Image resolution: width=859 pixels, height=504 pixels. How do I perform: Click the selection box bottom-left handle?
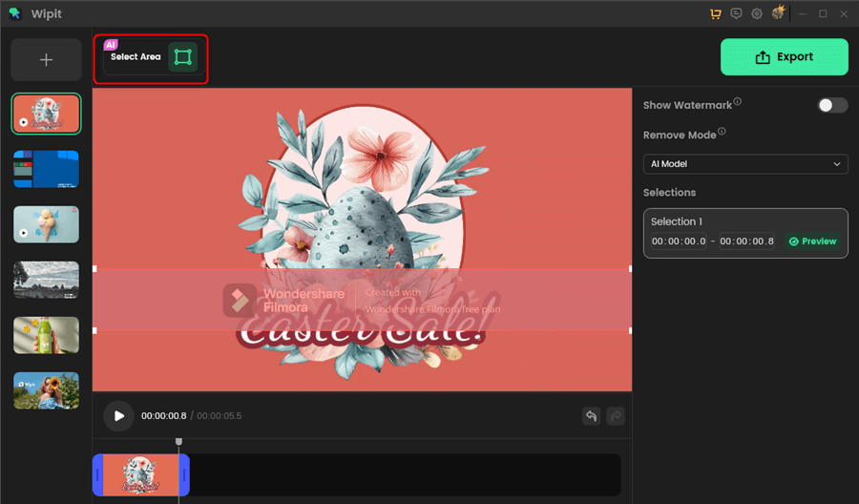coord(94,330)
